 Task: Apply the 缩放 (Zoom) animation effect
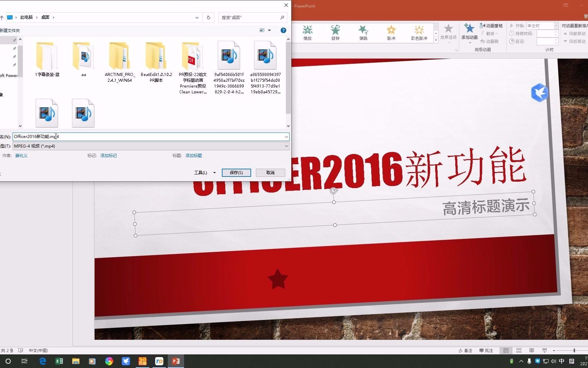click(308, 33)
